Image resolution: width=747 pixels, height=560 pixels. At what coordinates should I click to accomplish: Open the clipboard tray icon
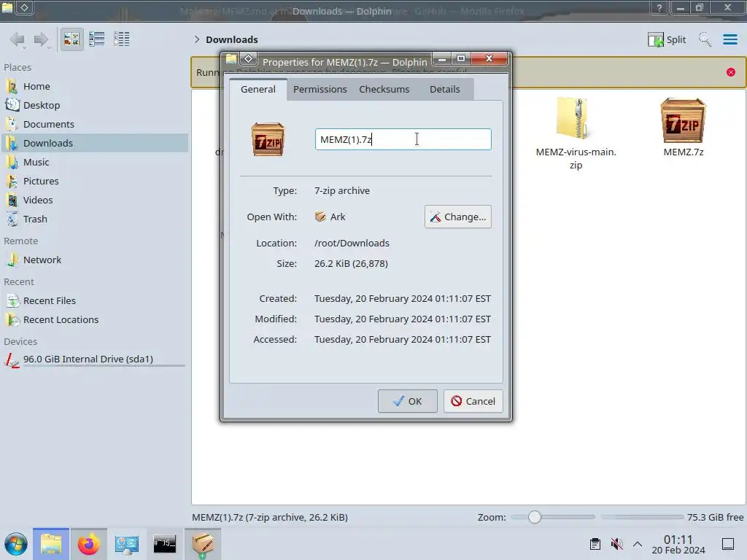click(595, 544)
